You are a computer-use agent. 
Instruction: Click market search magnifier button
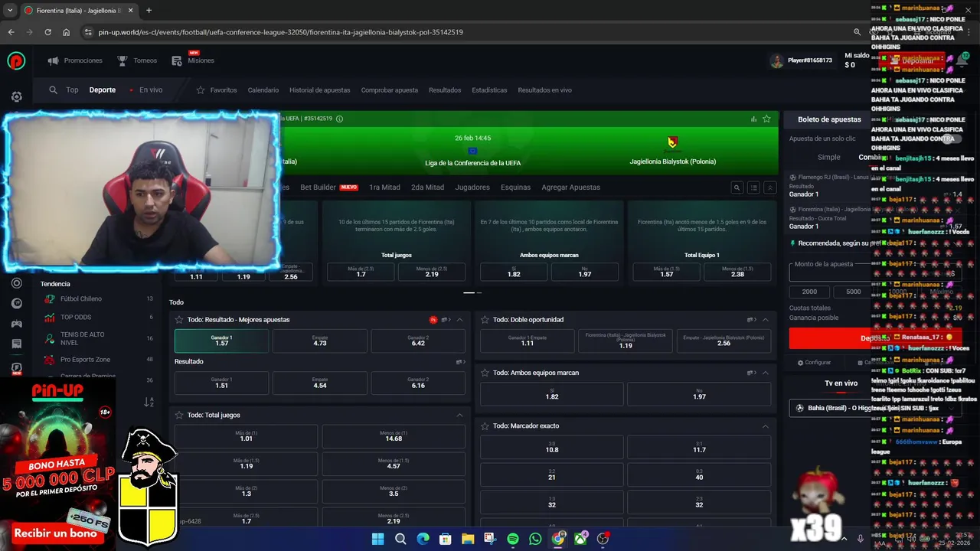(x=737, y=187)
